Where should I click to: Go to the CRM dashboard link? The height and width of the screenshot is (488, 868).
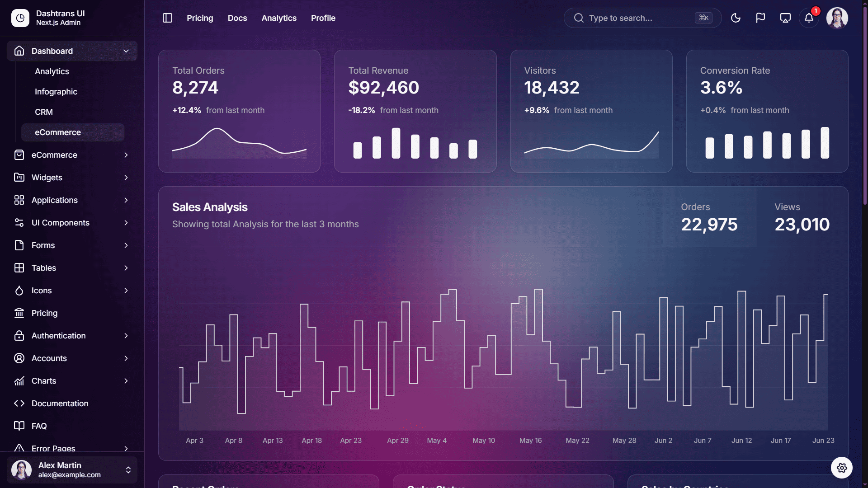(44, 112)
